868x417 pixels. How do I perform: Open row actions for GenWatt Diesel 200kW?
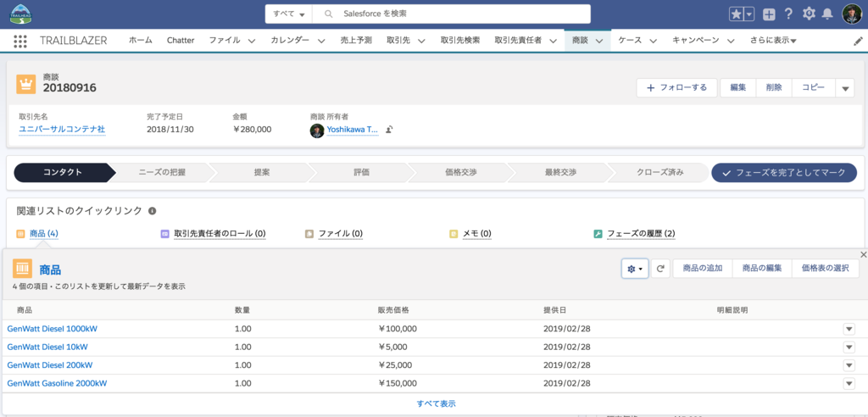click(849, 365)
